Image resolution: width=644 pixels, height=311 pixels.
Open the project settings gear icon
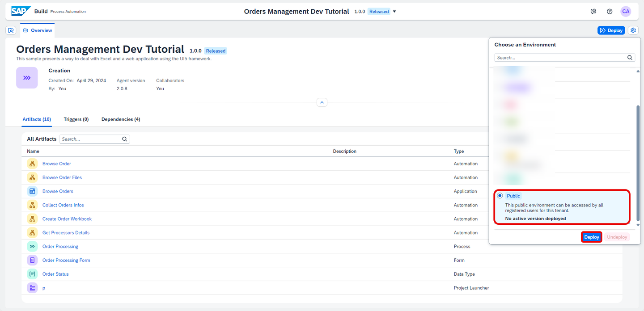[633, 30]
